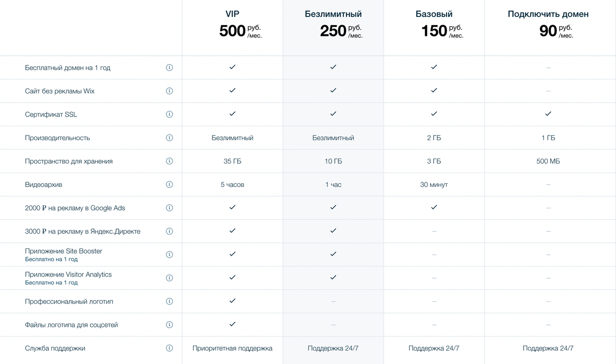This screenshot has height=364, width=616.
Task: Open info icon beside Пространство для хранения
Action: coord(169,161)
